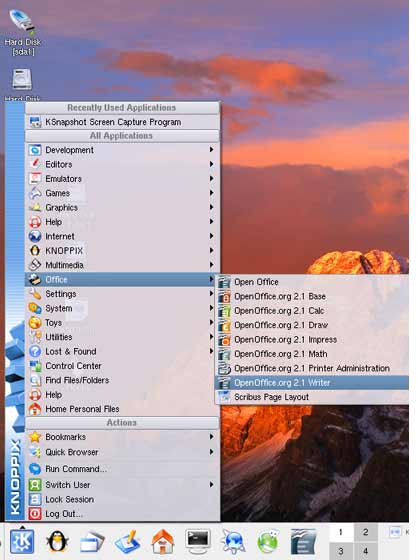Click the Settings wrench icon
The width and height of the screenshot is (420, 560).
click(x=35, y=294)
